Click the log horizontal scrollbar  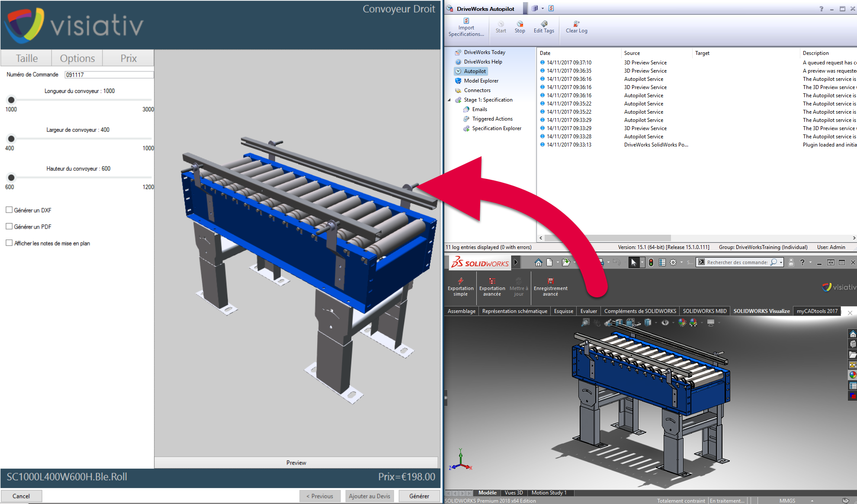click(x=607, y=238)
